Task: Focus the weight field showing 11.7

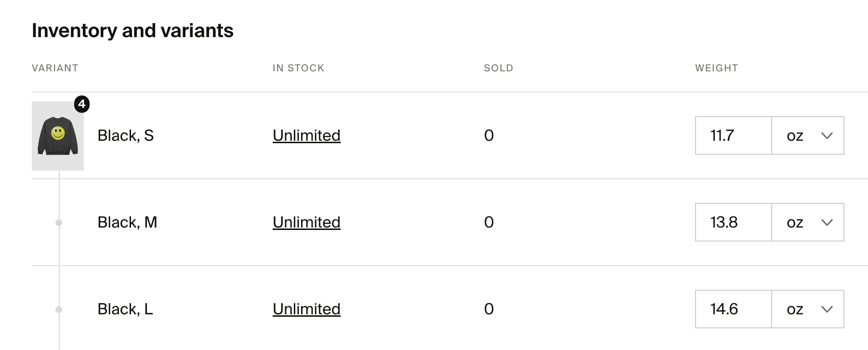Action: (x=734, y=135)
